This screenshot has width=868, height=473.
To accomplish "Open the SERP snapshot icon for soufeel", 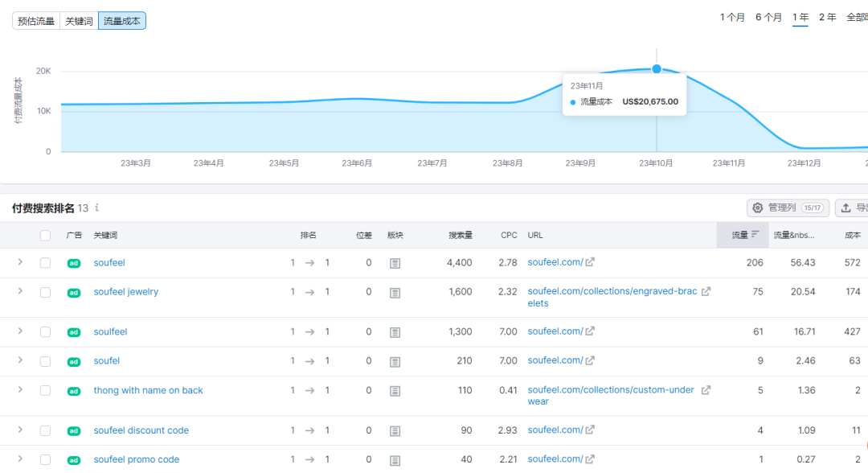I will point(395,262).
